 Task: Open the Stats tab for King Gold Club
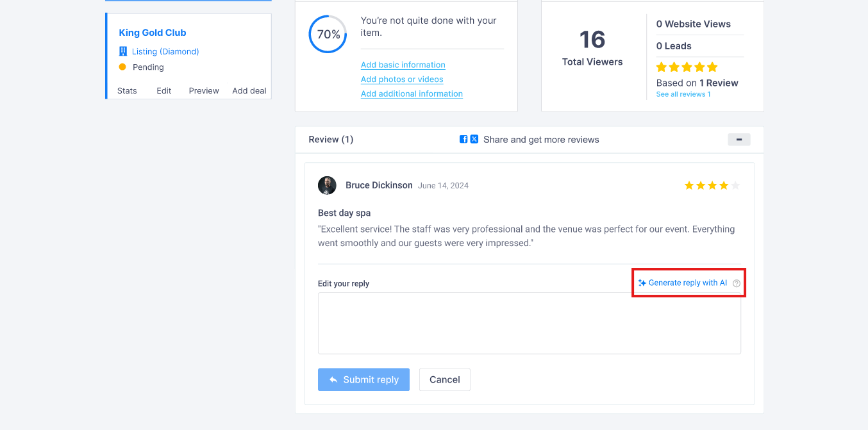127,90
